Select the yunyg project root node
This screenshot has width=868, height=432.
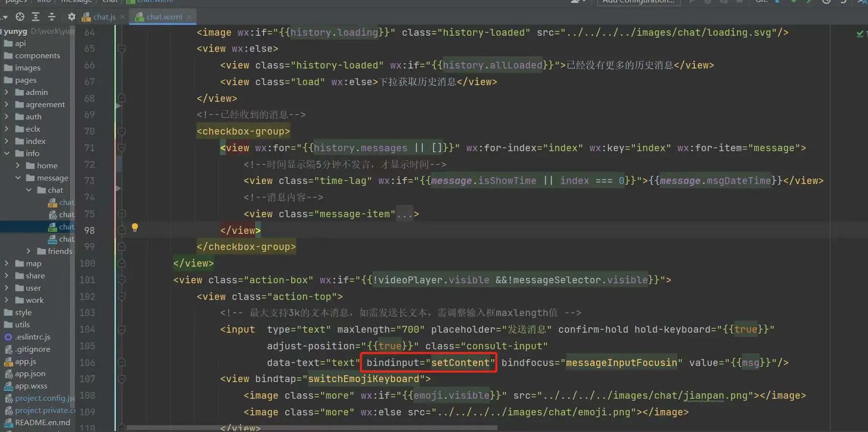(x=15, y=31)
